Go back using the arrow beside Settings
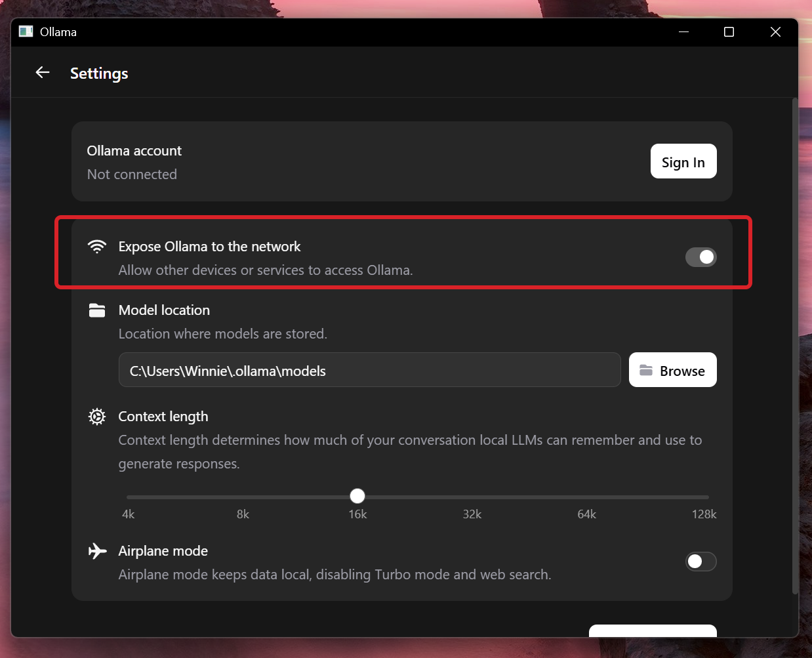 point(43,73)
